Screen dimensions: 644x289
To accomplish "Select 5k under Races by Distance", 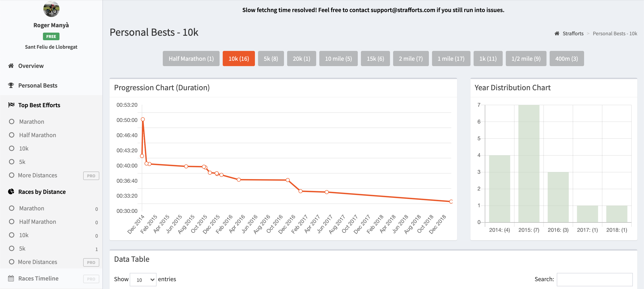I will point(22,249).
